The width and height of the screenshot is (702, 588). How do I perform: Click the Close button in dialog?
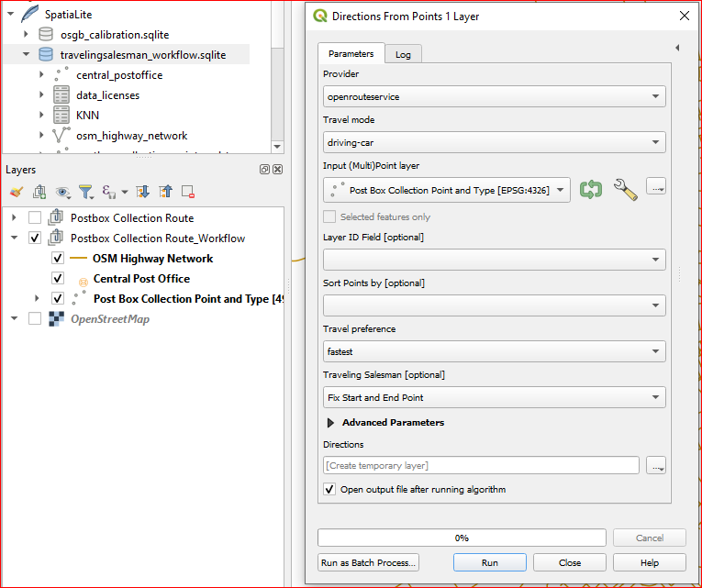click(x=570, y=562)
